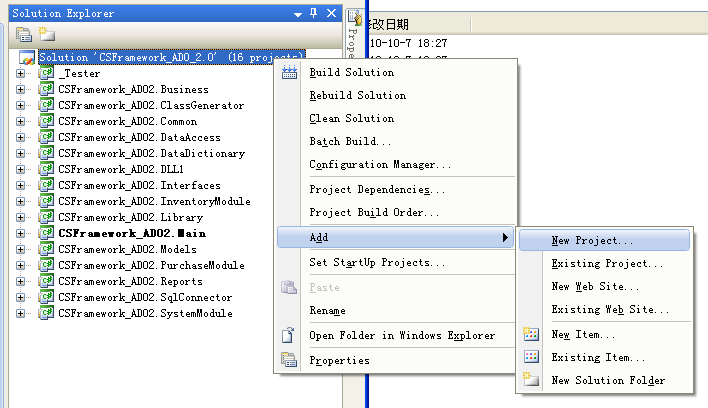Click the C# project icon for _Tester
The image size is (708, 408).
tap(46, 73)
